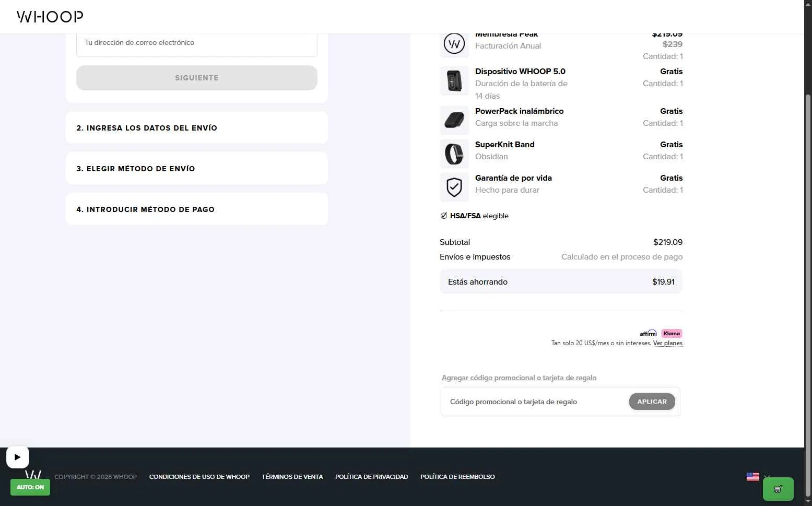The height and width of the screenshot is (506, 812).
Task: Expand 3. Elegir método de envío
Action: (197, 168)
